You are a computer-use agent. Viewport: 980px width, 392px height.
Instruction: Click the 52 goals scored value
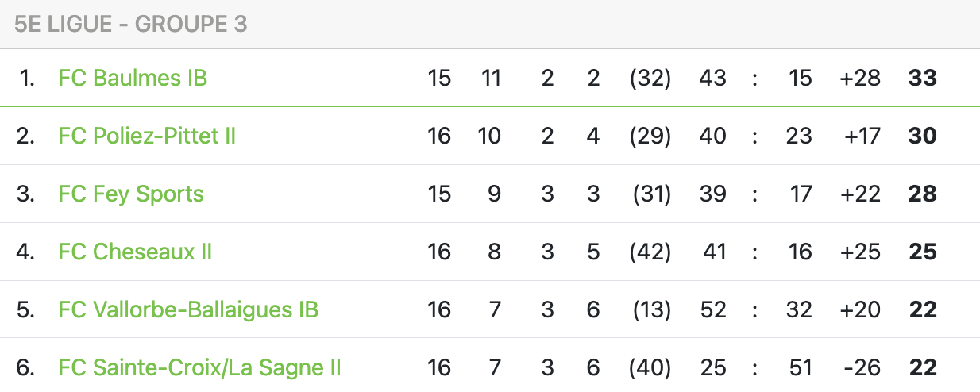tap(712, 309)
